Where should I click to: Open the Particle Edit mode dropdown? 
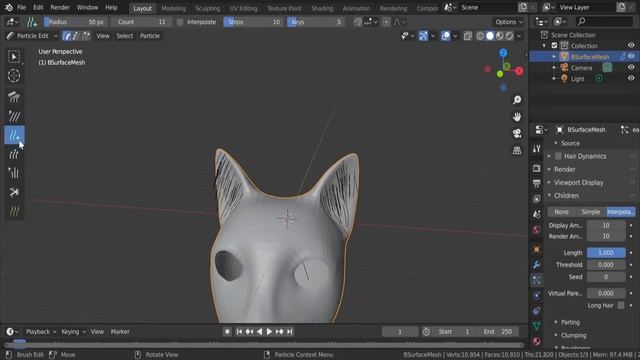pyautogui.click(x=32, y=36)
